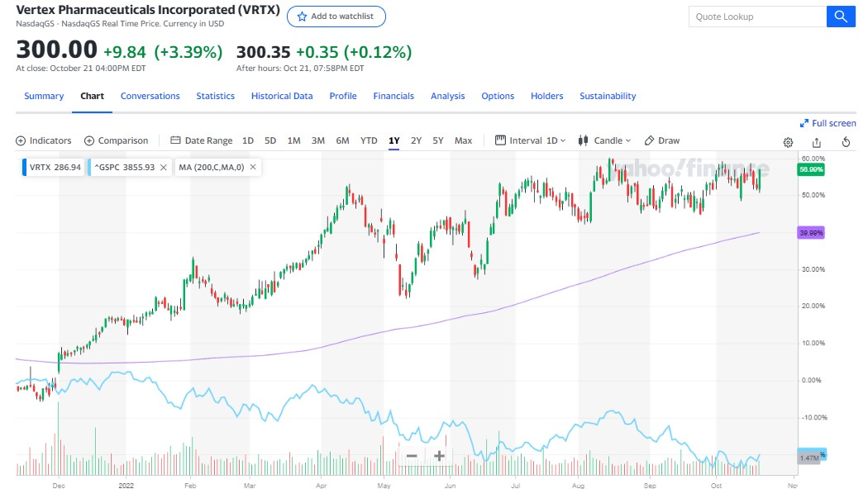Zoom in the chart with plus button

pos(439,456)
